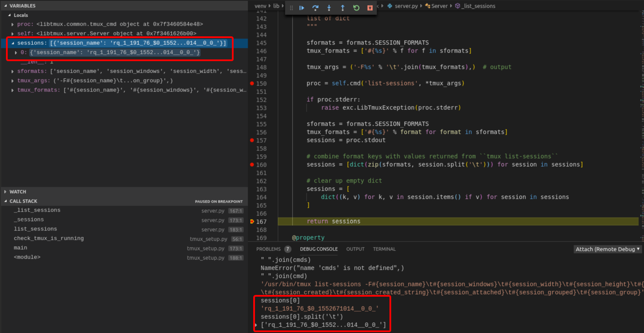The image size is (644, 333).
Task: Click the 'sessions = proc.stdout' code line
Action: click(346, 140)
